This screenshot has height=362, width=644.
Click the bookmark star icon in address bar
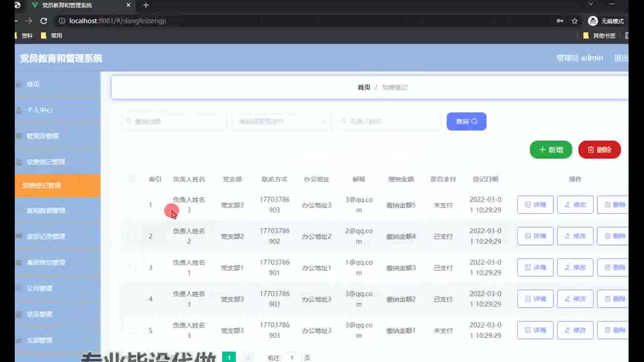[575, 21]
